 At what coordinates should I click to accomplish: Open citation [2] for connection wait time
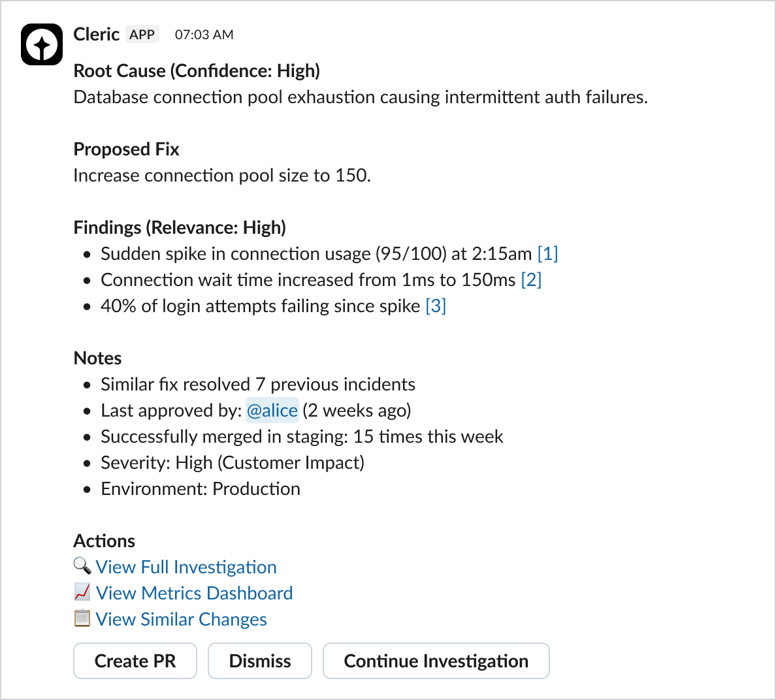[x=531, y=279]
